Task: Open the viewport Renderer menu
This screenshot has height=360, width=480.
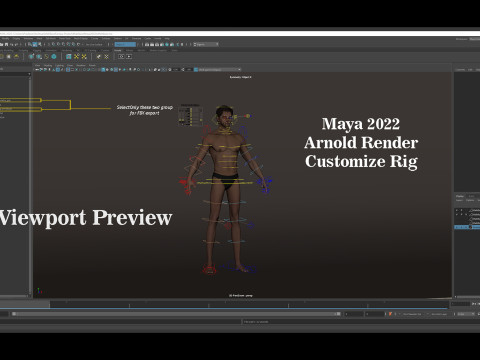Action: (x=81, y=65)
